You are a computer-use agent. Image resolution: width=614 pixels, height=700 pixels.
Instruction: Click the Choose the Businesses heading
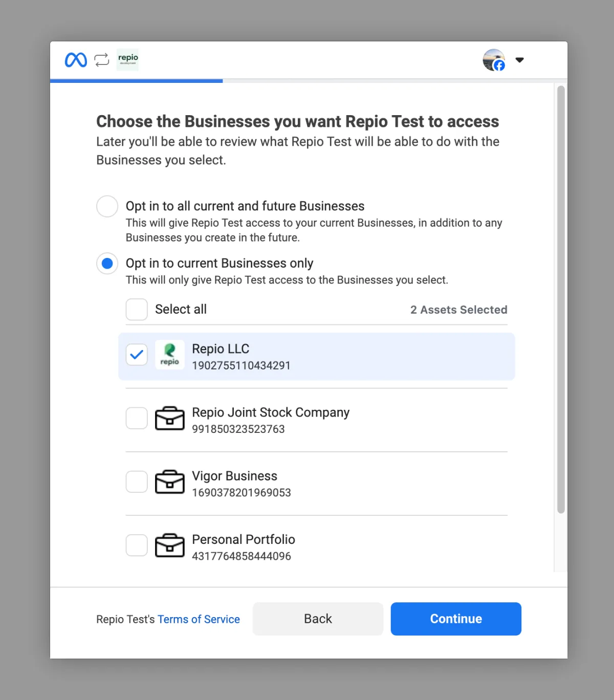point(297,121)
